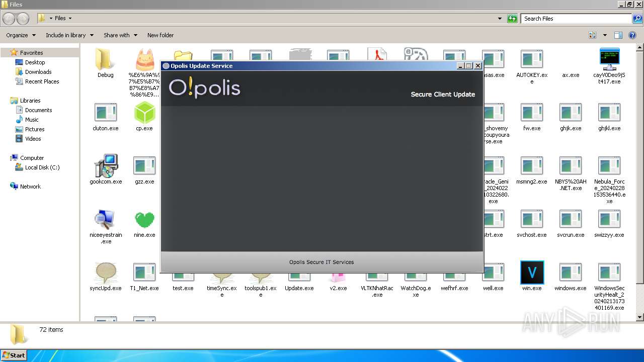
Task: Select ghjk.exe file icon
Action: pos(571,113)
